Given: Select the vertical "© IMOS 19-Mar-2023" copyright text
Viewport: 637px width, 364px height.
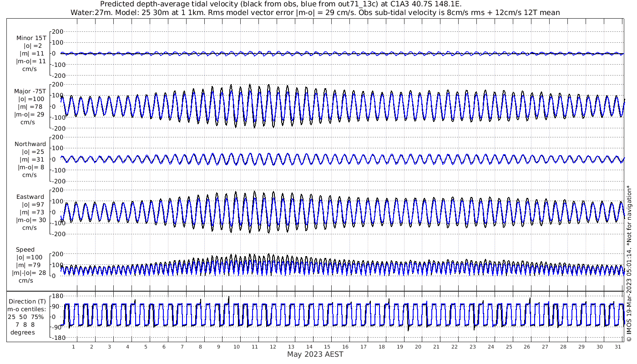Looking at the screenshot, I should click(629, 263).
